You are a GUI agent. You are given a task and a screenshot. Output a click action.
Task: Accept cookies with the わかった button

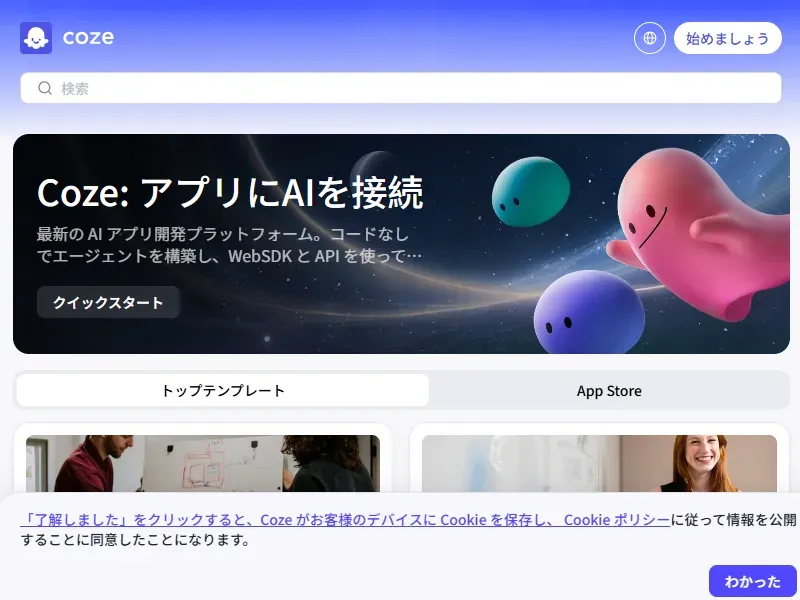(x=751, y=580)
